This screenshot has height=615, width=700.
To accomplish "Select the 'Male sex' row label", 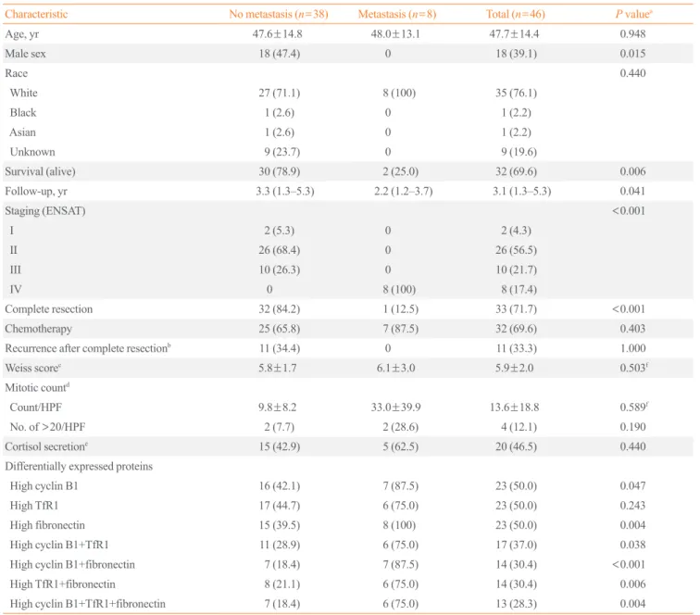I will (25, 54).
